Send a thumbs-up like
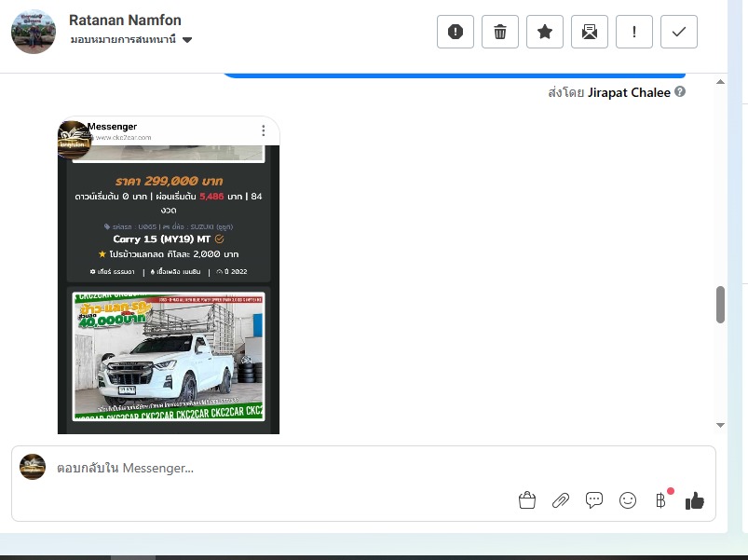Image resolution: width=748 pixels, height=560 pixels. [695, 501]
